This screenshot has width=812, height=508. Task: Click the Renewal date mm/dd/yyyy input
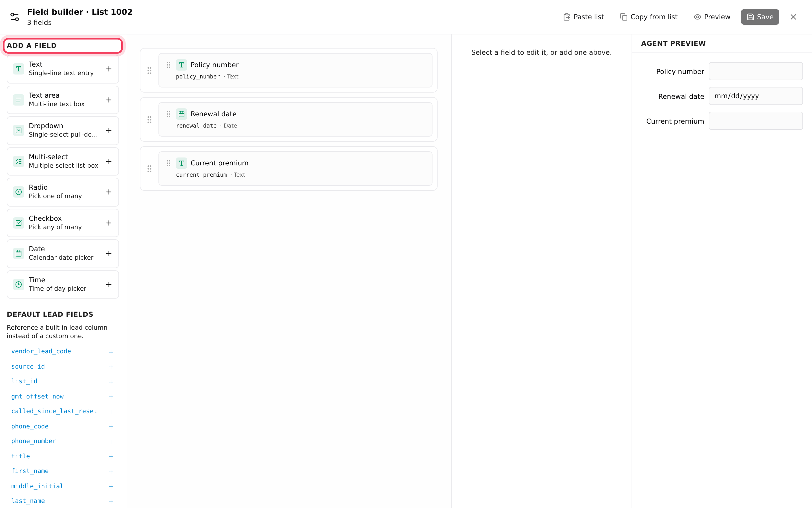pyautogui.click(x=756, y=96)
